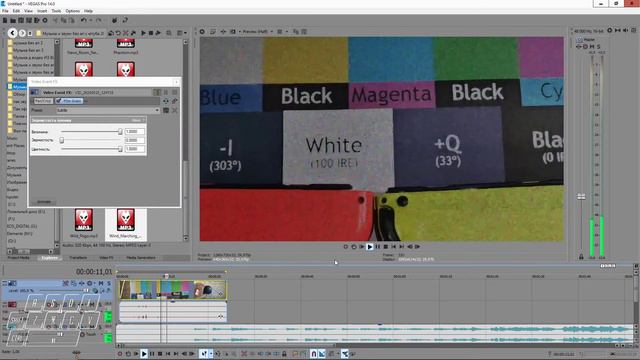Viewport: 640px width, 360px height.
Task: Toggle automatic crossfades in bottom toolbar
Action: [x=322, y=354]
